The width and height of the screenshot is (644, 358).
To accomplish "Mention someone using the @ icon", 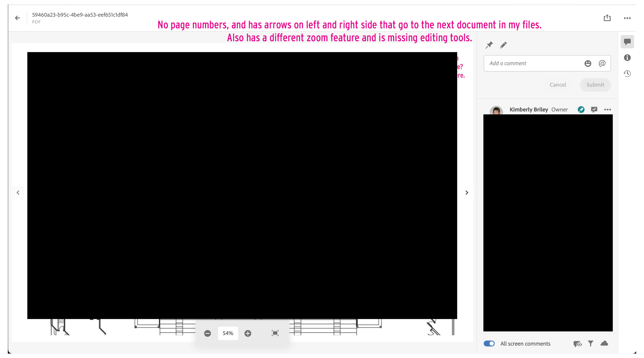I will [x=602, y=63].
